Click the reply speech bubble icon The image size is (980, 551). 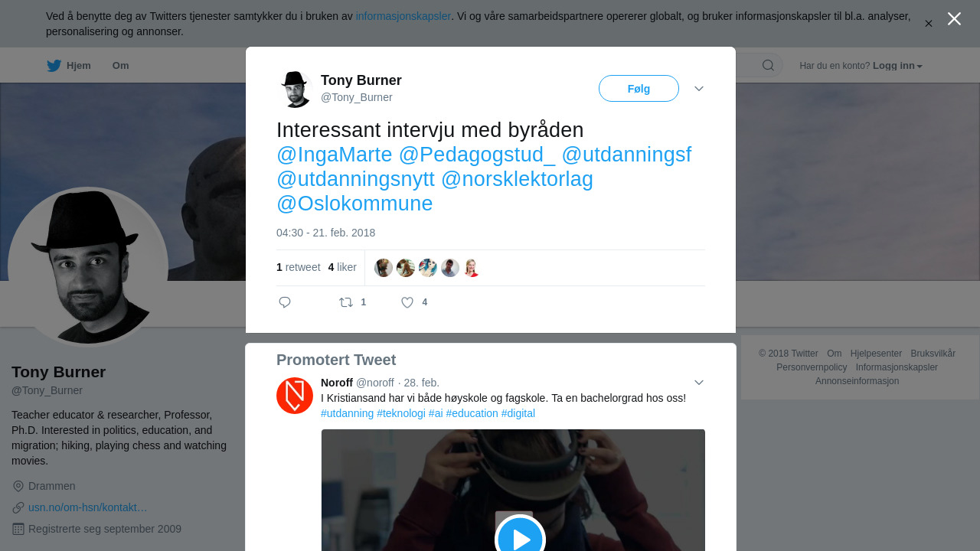click(x=285, y=302)
